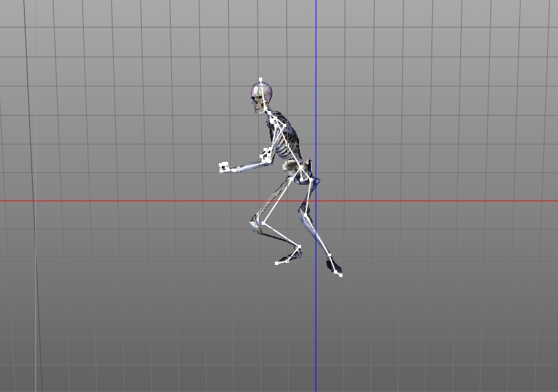
Task: Click the intersection of red and blue axes
Action: 316,201
